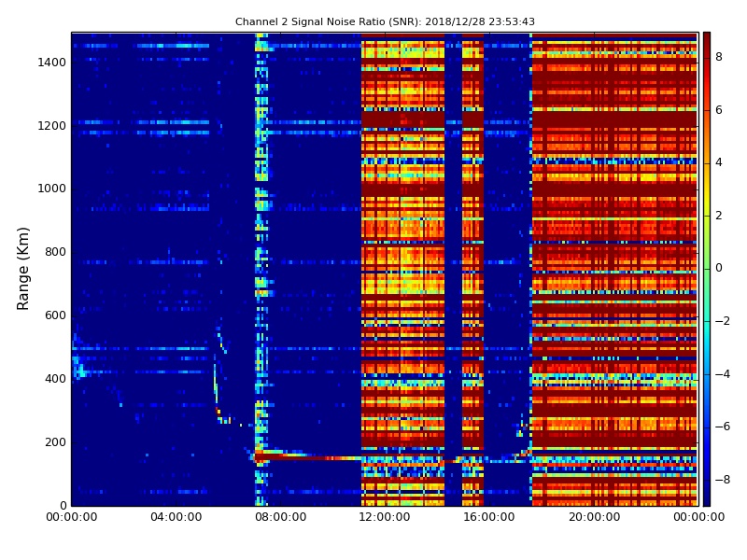Click the colorbar label −6
Viewport: 747px width, 560px height.
[x=723, y=427]
